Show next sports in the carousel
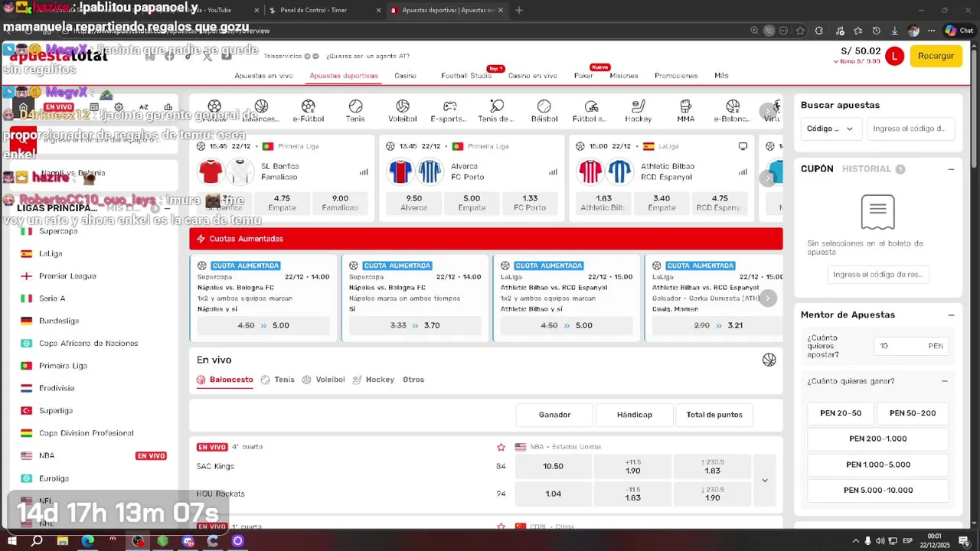This screenshot has width=980, height=551. click(768, 112)
